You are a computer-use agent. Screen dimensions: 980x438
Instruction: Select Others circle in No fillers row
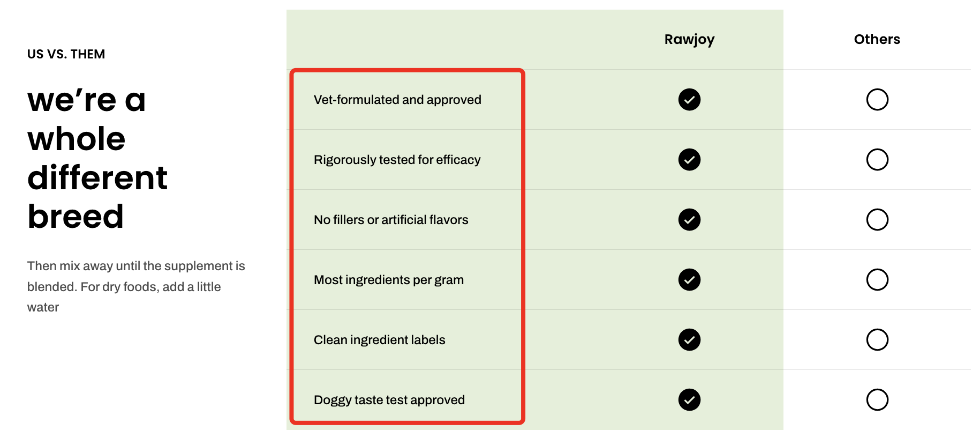pos(877,220)
